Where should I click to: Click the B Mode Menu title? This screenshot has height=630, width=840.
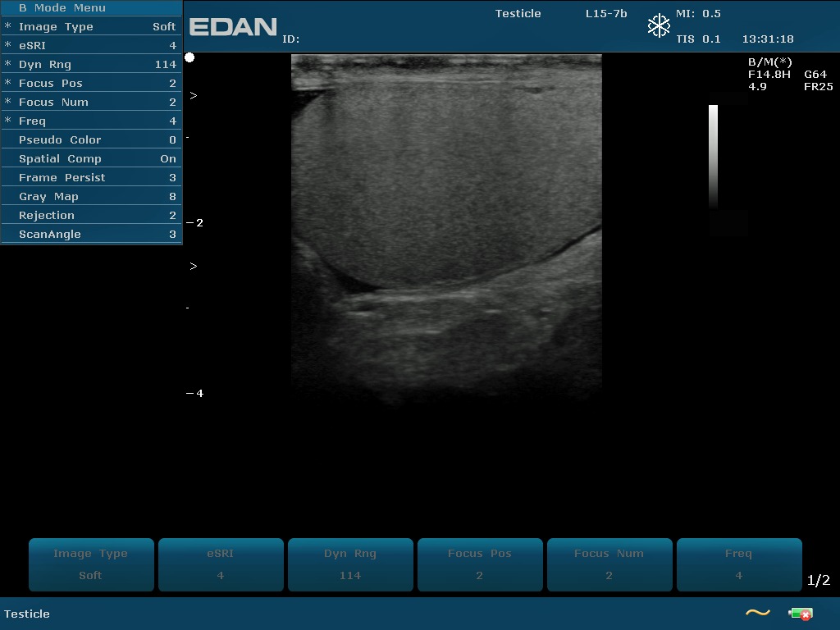(62, 8)
